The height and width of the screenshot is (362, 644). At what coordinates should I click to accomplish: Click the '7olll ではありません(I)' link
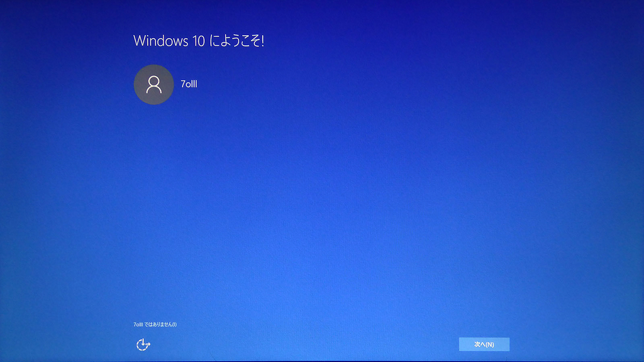[155, 324]
